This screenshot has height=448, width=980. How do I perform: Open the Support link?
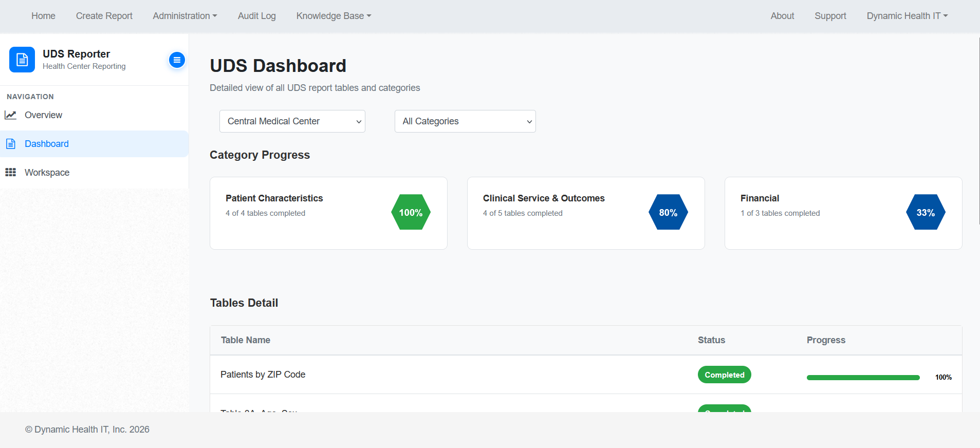pos(830,16)
